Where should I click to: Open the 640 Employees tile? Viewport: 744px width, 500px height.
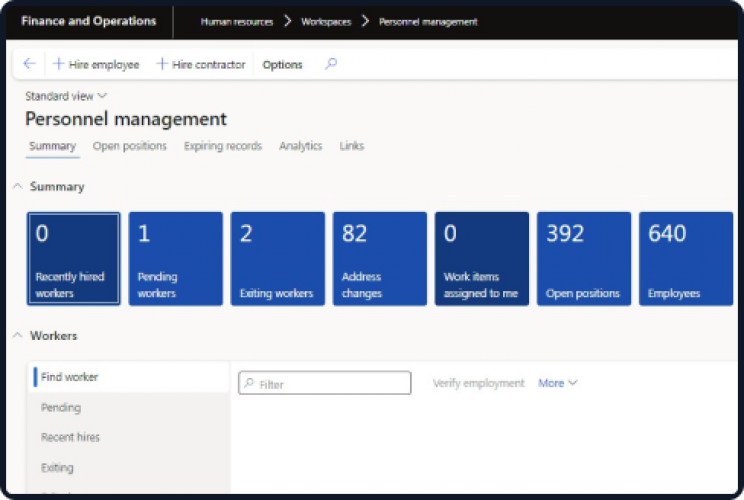click(x=686, y=259)
